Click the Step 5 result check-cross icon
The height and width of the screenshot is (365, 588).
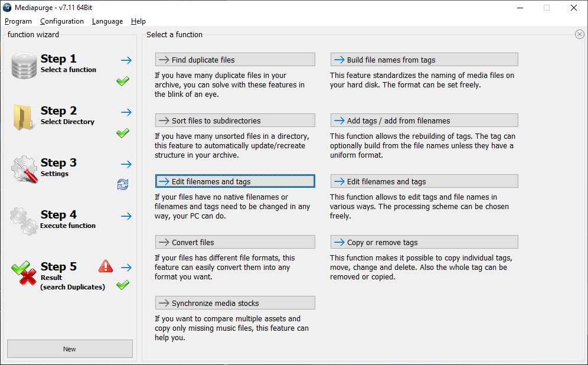coord(24,273)
